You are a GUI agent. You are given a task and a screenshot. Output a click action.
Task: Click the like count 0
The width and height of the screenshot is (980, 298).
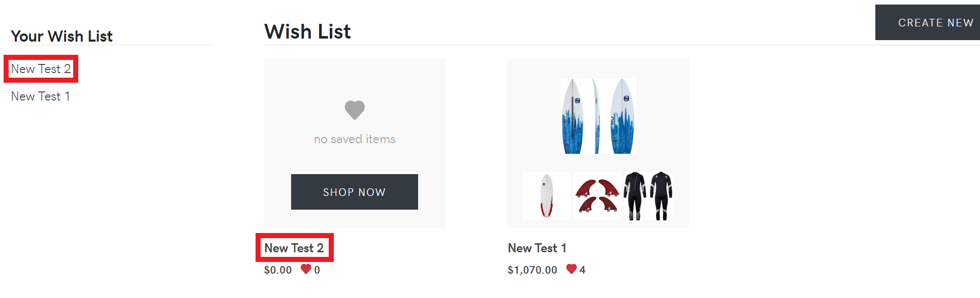317,270
